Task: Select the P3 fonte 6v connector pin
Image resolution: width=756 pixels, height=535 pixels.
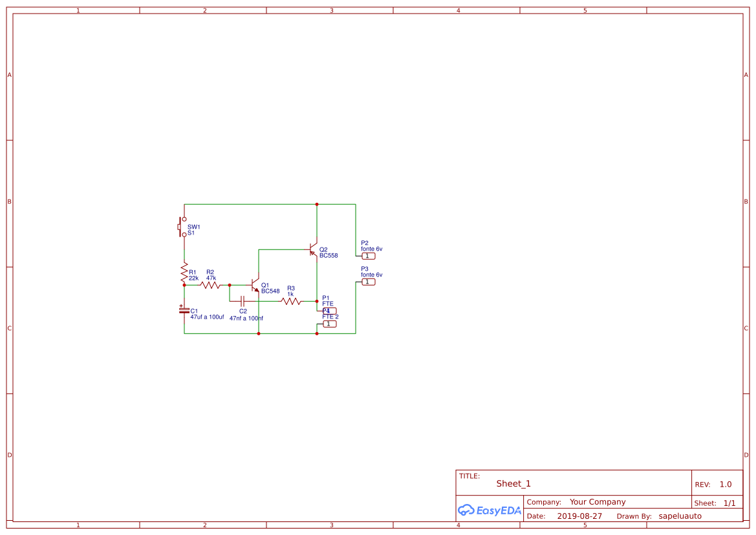Action: [x=368, y=282]
